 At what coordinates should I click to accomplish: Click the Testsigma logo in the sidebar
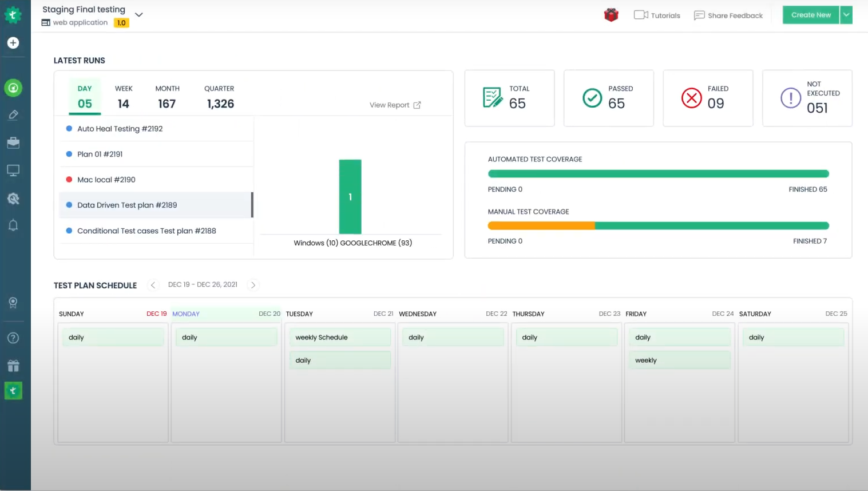tap(13, 15)
